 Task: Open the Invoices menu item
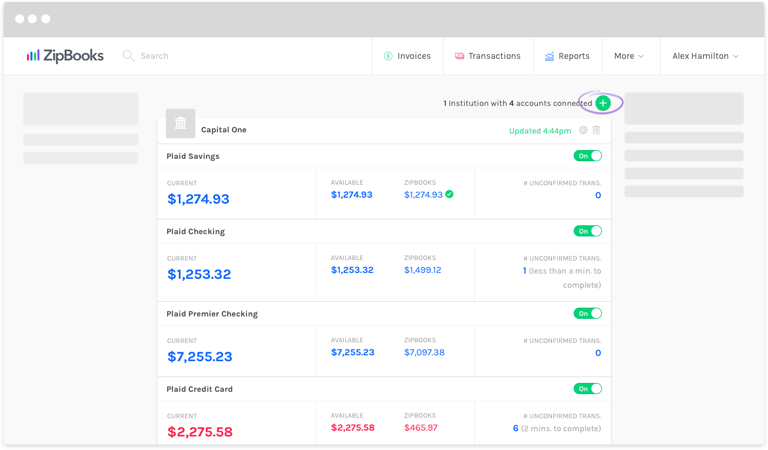[x=408, y=56]
